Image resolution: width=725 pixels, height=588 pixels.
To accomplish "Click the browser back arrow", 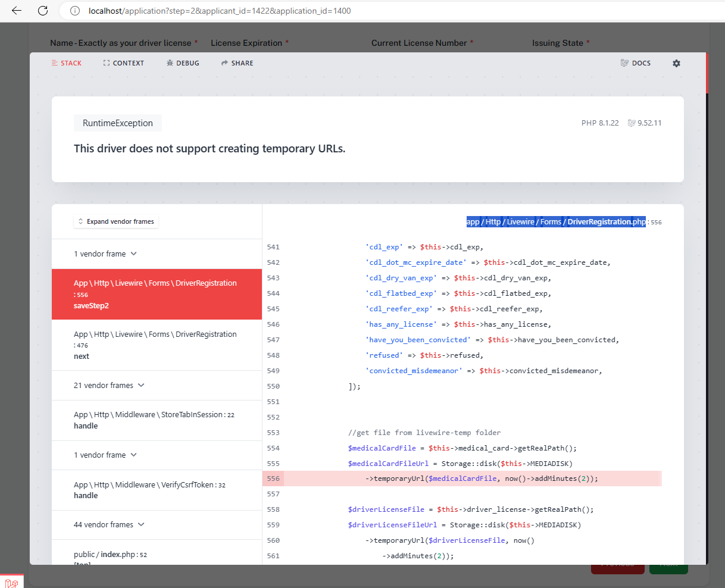I will (17, 11).
